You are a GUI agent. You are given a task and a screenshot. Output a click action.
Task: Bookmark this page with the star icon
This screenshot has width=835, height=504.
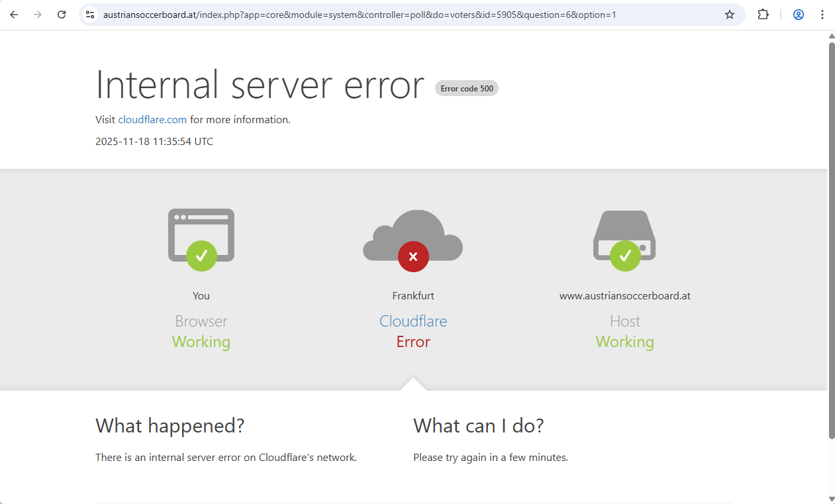click(x=730, y=15)
